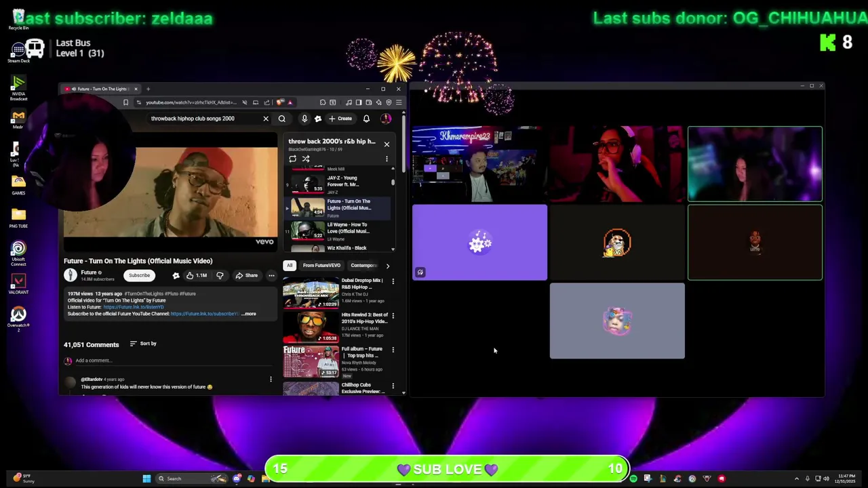The image size is (868, 488).
Task: Click the Subscribe button
Action: 139,275
